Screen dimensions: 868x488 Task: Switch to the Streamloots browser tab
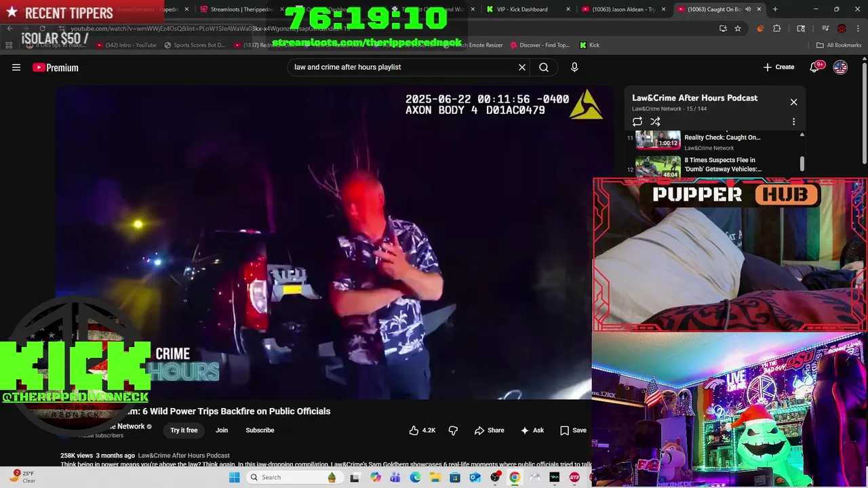(241, 9)
